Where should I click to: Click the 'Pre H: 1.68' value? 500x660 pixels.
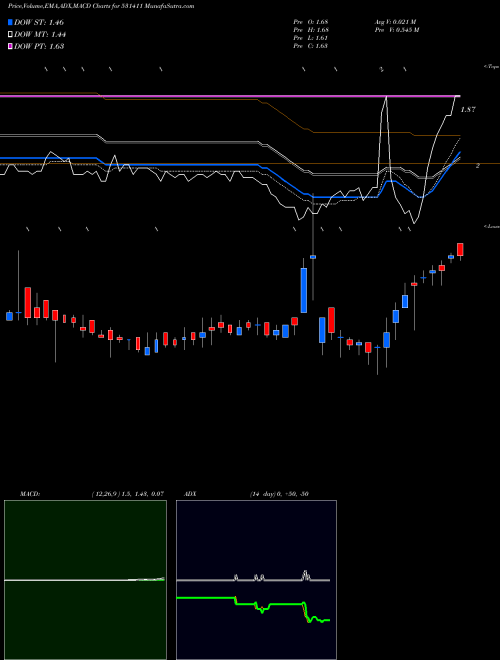pos(311,30)
